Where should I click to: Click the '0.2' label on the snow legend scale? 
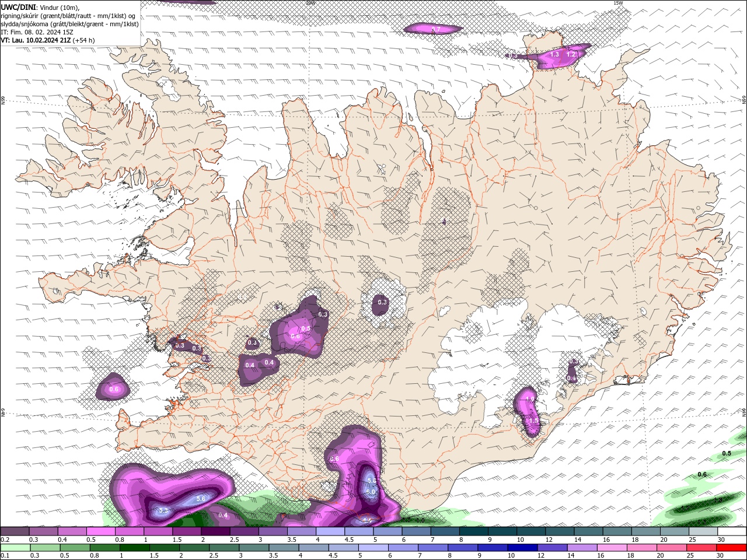[5, 540]
